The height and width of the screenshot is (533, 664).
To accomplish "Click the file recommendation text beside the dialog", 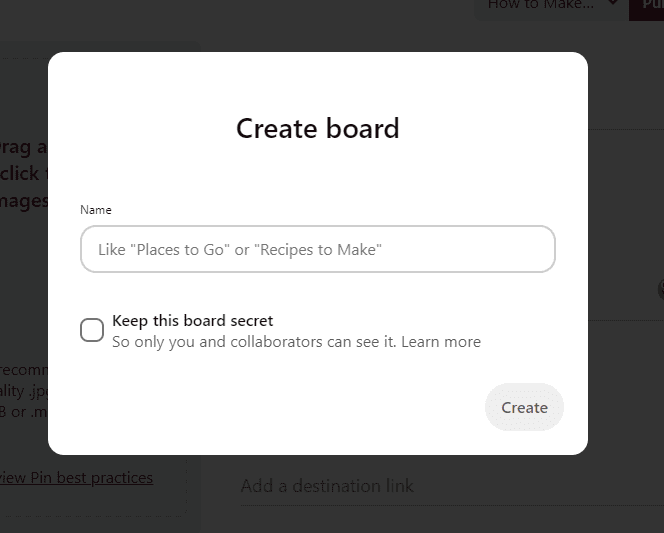I will click(x=24, y=391).
